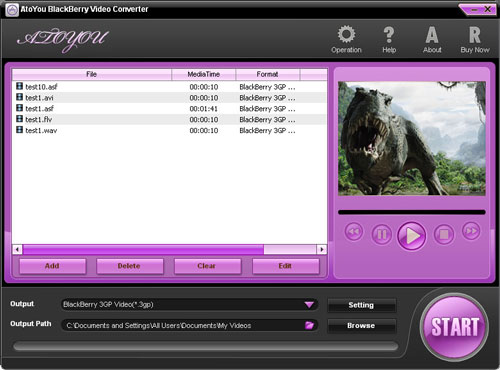Stop the video preview
Screen dimensions: 500x370
click(444, 235)
